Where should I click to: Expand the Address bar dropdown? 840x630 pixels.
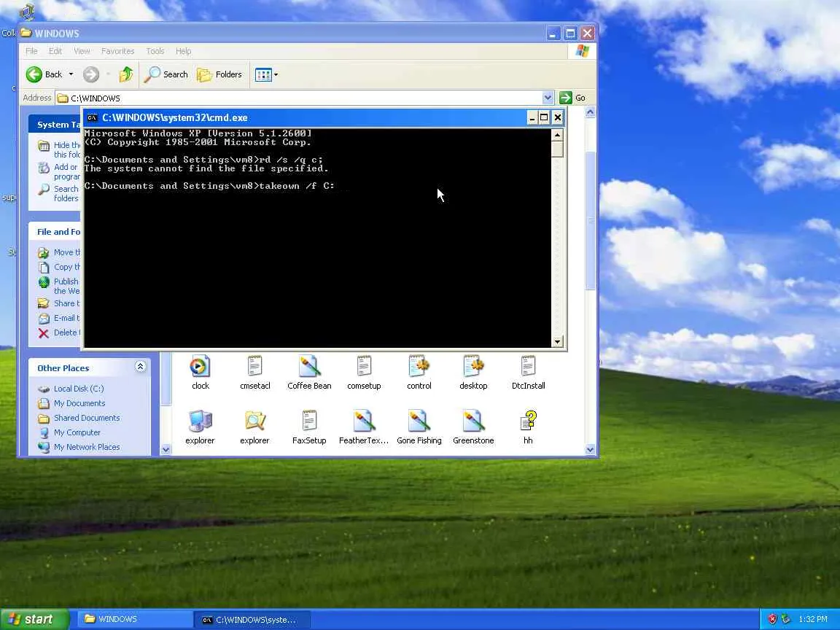pyautogui.click(x=548, y=98)
